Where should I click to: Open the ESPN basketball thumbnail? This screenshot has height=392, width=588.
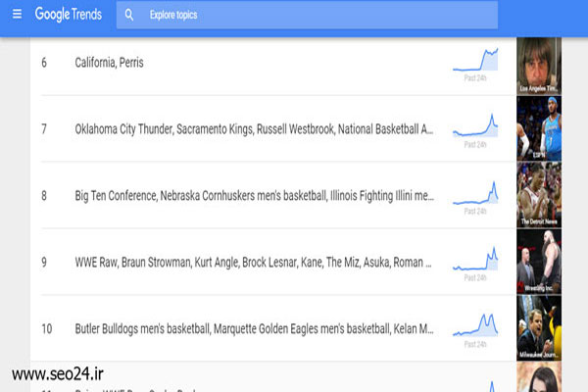click(x=539, y=128)
